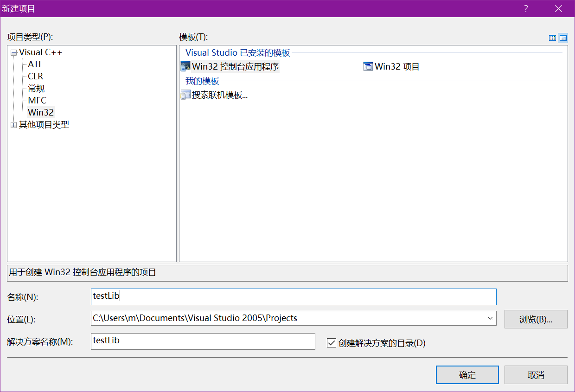The height and width of the screenshot is (392, 575).
Task: Select 常规 project type
Action: point(36,88)
